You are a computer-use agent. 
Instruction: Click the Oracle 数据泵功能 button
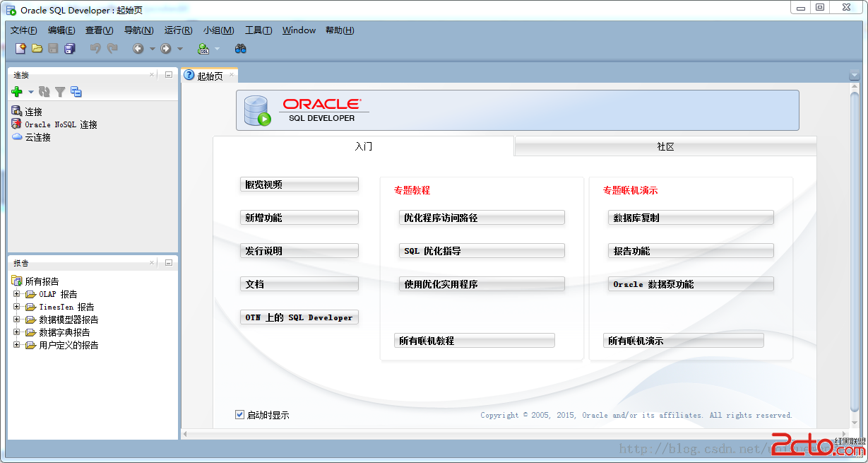coord(691,284)
